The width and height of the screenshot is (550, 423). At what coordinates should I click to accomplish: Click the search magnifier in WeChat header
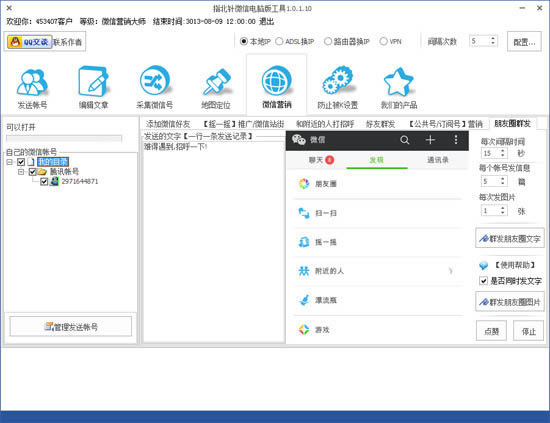[405, 140]
